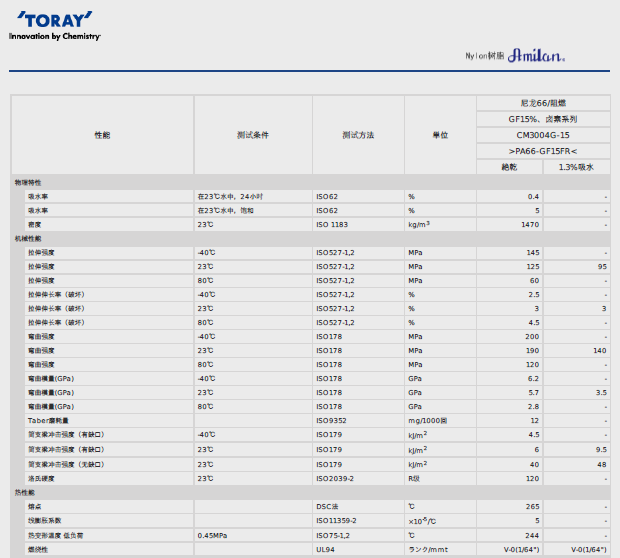Select the 測试条件 column header
The height and width of the screenshot is (558, 620).
253,135
